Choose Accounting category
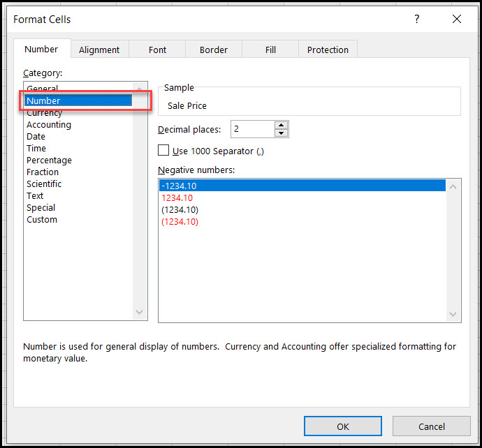 [x=49, y=125]
